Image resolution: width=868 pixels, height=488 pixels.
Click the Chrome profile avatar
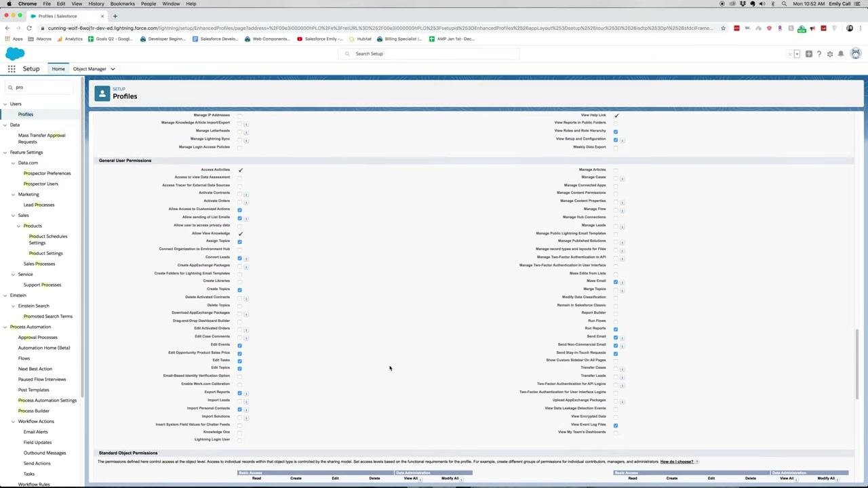pos(850,28)
